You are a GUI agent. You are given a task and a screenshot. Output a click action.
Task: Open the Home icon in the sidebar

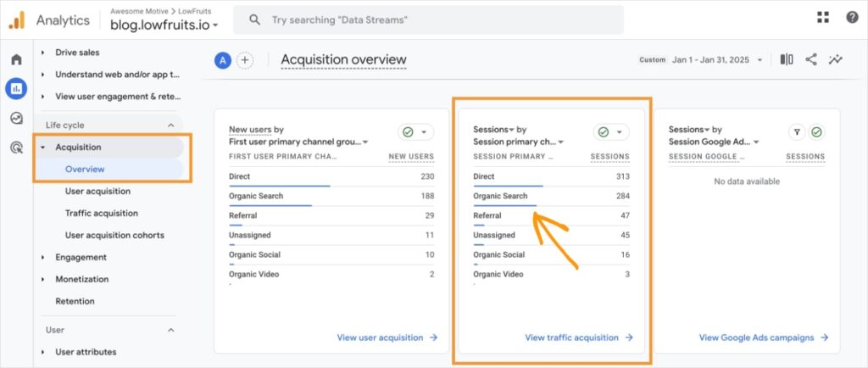17,59
